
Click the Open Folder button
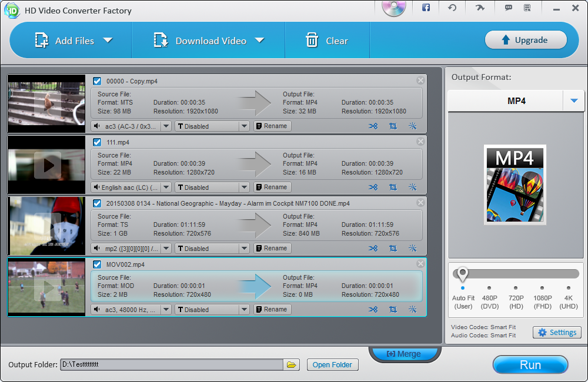332,365
